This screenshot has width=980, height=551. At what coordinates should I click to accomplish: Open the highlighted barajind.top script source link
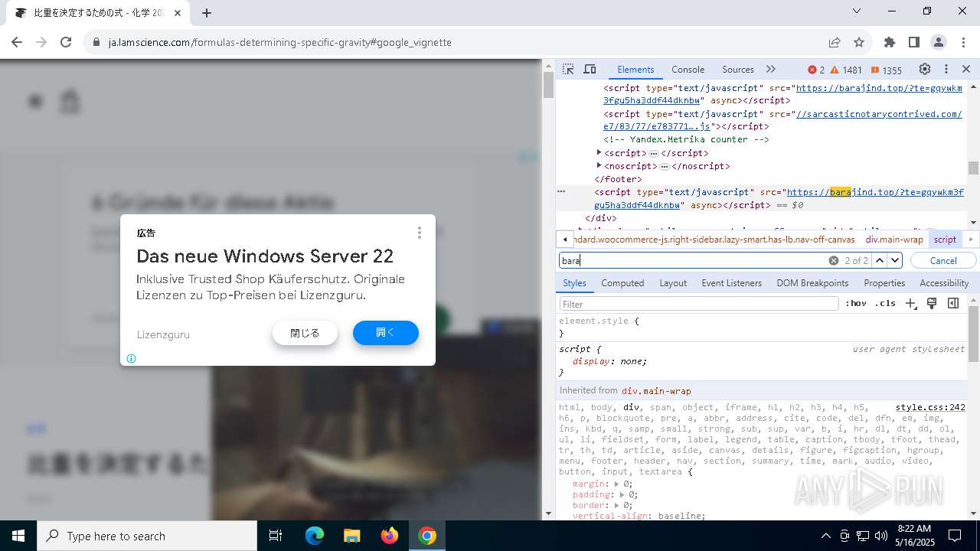779,198
